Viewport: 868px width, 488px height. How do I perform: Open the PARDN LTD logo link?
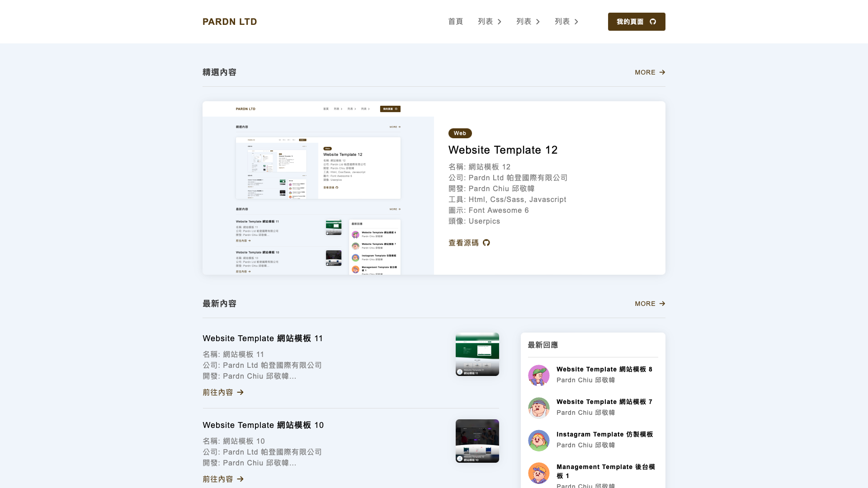tap(230, 22)
